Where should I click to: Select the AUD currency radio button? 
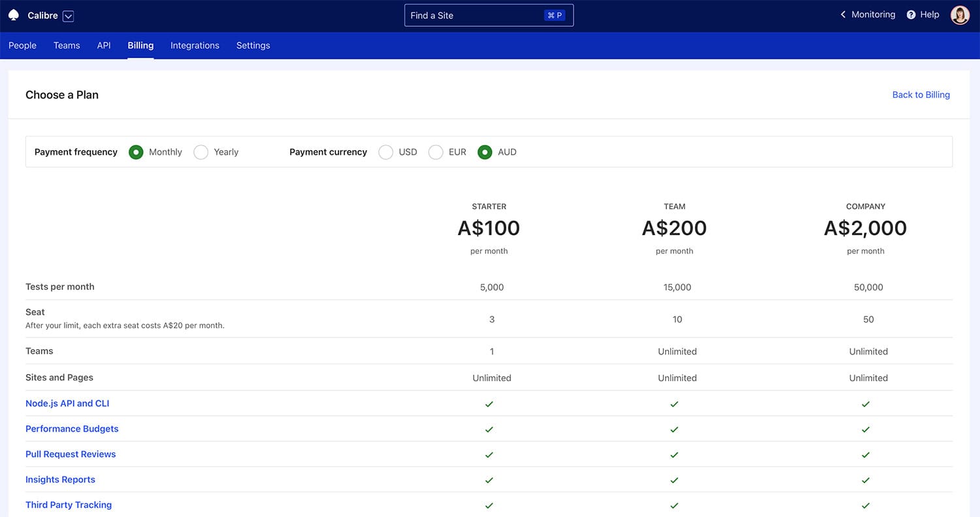[485, 152]
